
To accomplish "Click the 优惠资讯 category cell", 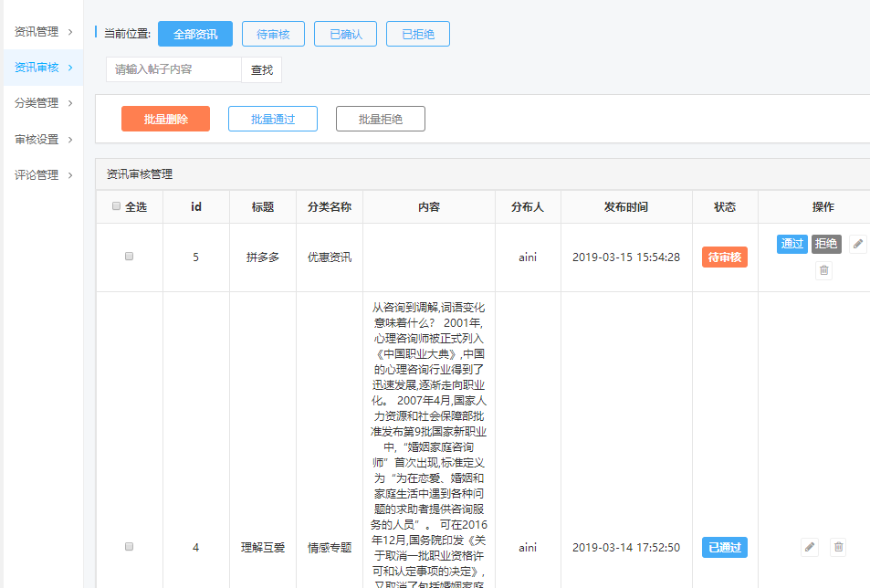I will click(x=330, y=257).
